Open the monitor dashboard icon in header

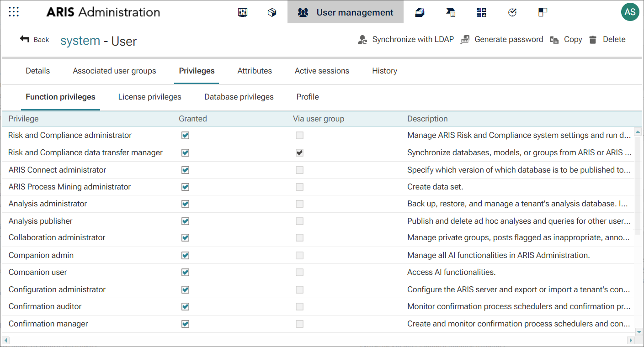click(243, 12)
